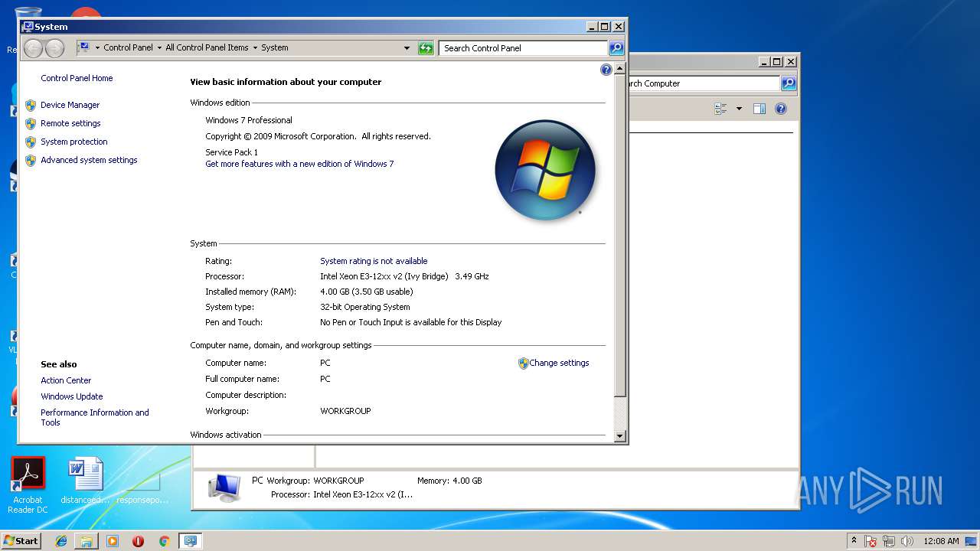Launch Internet Explorer from the taskbar
Screen dimensions: 980x551
pyautogui.click(x=61, y=541)
